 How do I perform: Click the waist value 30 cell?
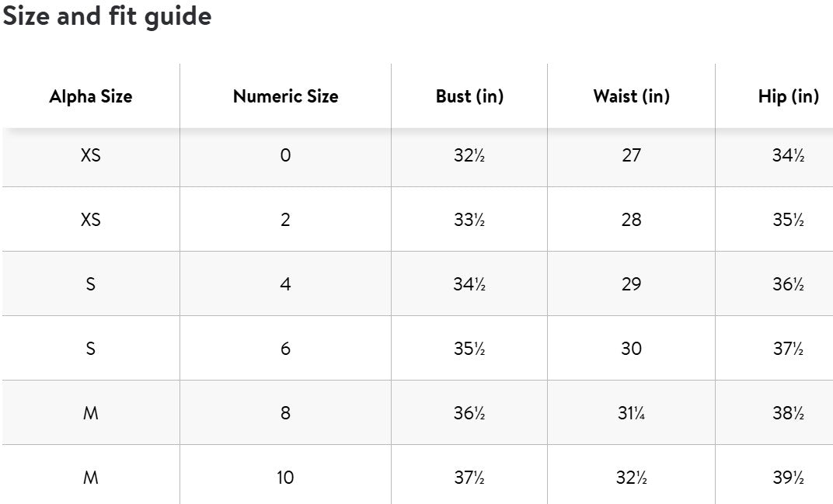click(631, 349)
